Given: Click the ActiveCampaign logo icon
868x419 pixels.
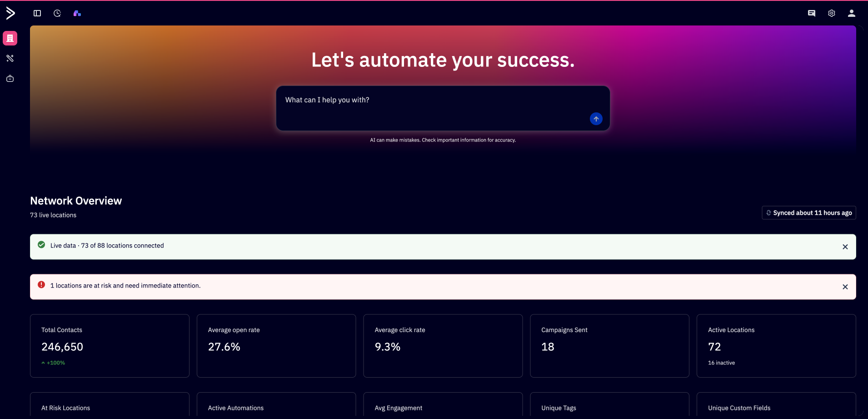Looking at the screenshot, I should tap(10, 13).
